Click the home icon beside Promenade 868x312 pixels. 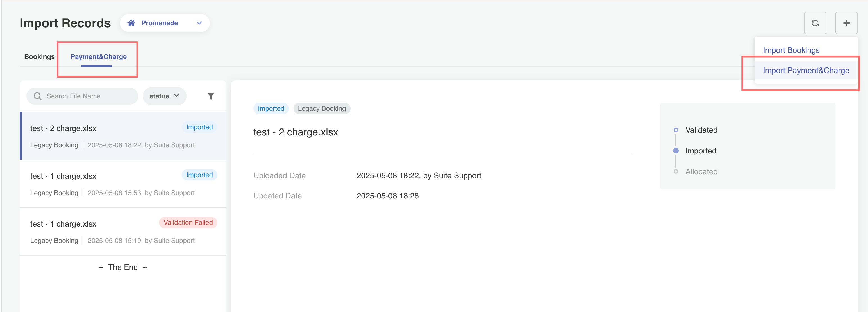[131, 23]
